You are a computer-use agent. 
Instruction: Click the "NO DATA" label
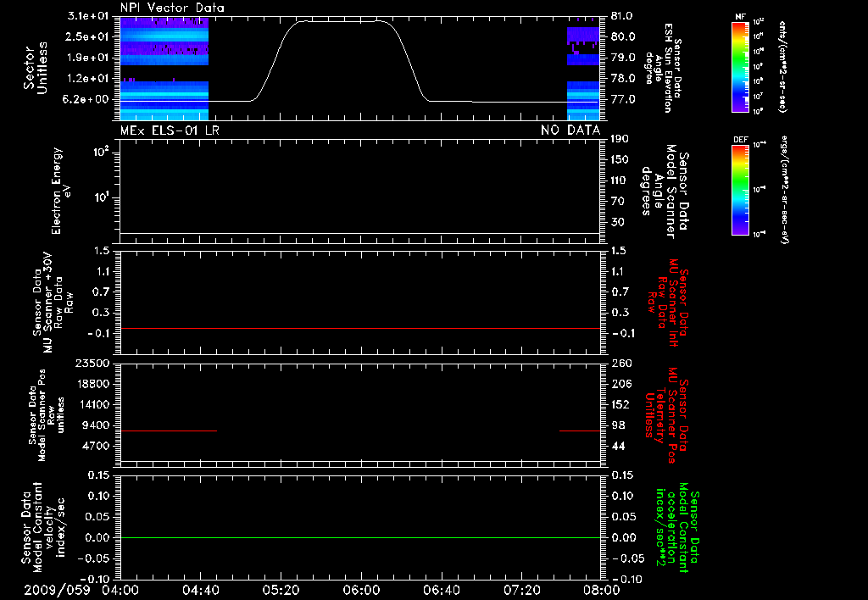[570, 130]
